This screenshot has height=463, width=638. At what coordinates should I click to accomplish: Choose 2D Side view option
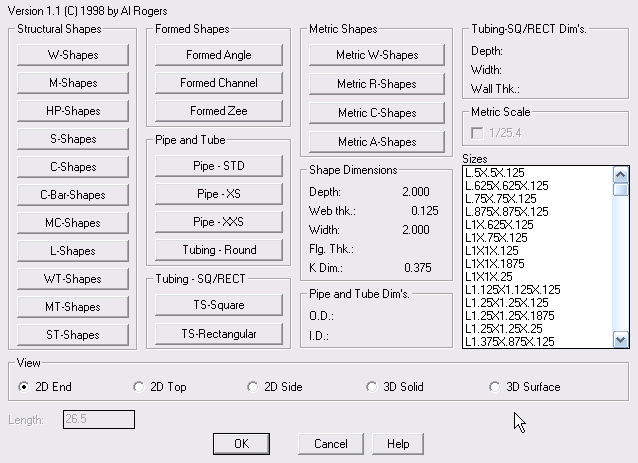[252, 387]
